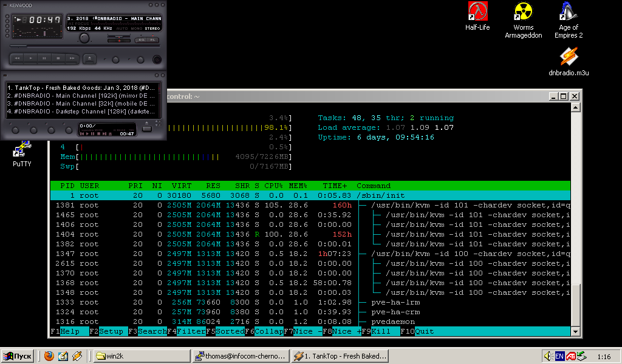Click the mini pause button in playlist window
This screenshot has width=622, height=364.
(93, 134)
